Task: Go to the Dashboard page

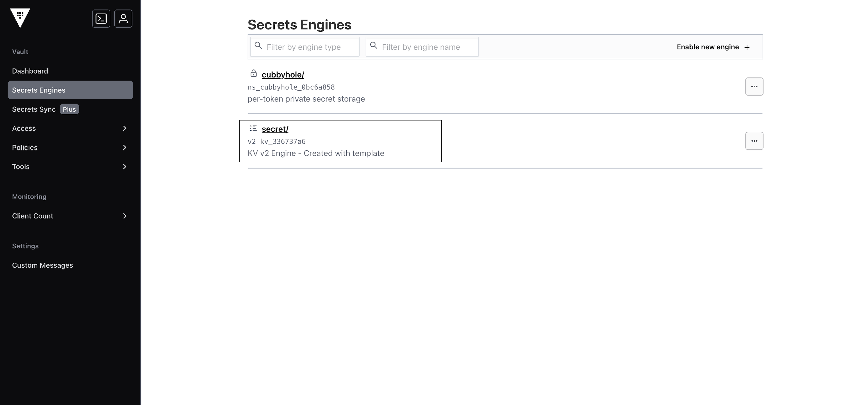Action: (x=30, y=71)
